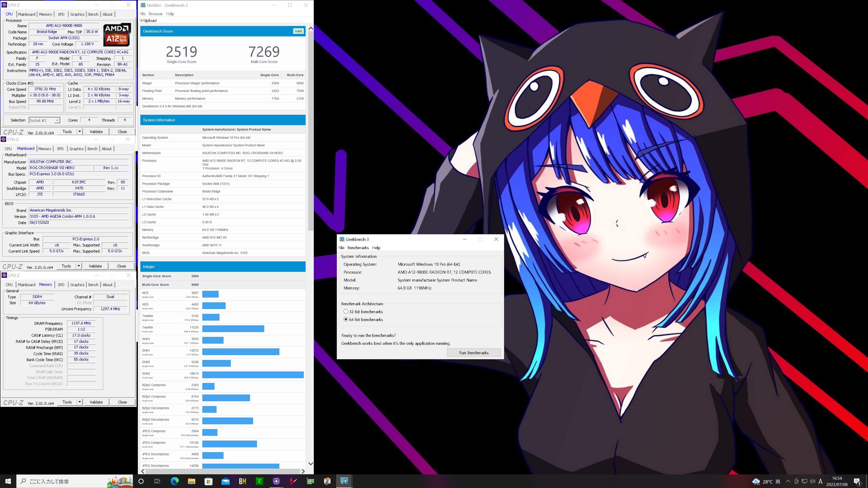Image resolution: width=868 pixels, height=488 pixels.
Task: Open About tab in top CPU-Z window
Action: (x=108, y=14)
